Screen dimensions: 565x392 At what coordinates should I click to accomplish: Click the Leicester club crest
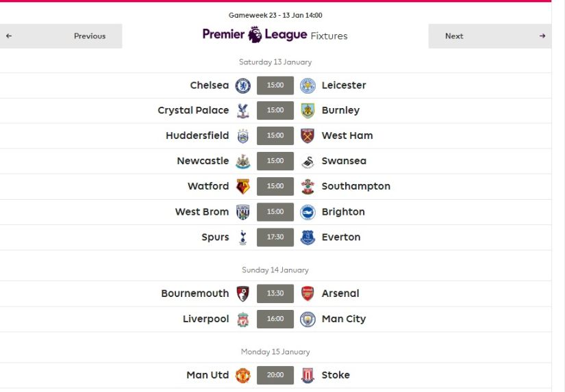(x=307, y=86)
